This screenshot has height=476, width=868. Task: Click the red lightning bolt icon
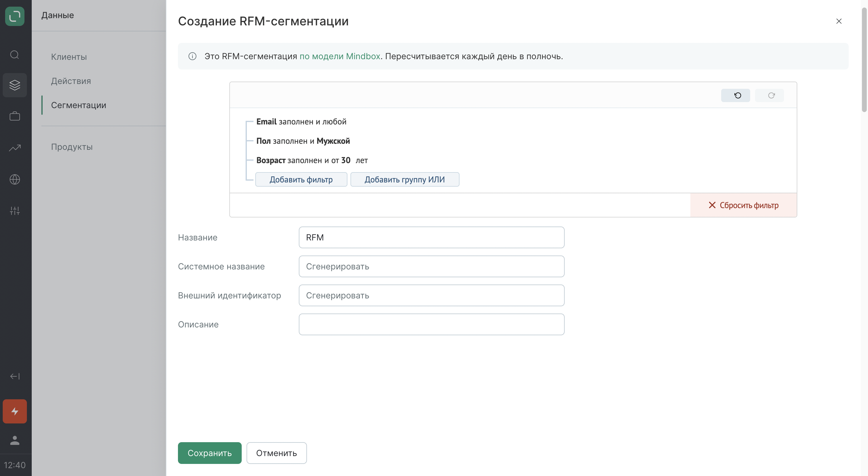coord(15,411)
